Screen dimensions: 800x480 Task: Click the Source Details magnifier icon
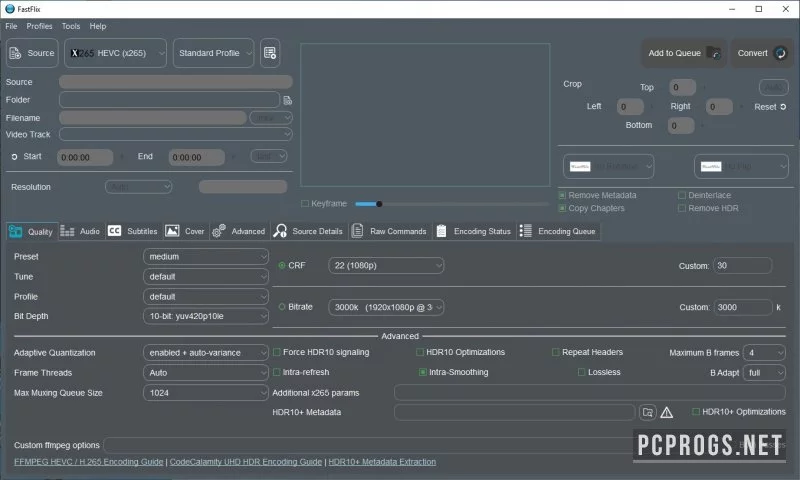pos(280,231)
